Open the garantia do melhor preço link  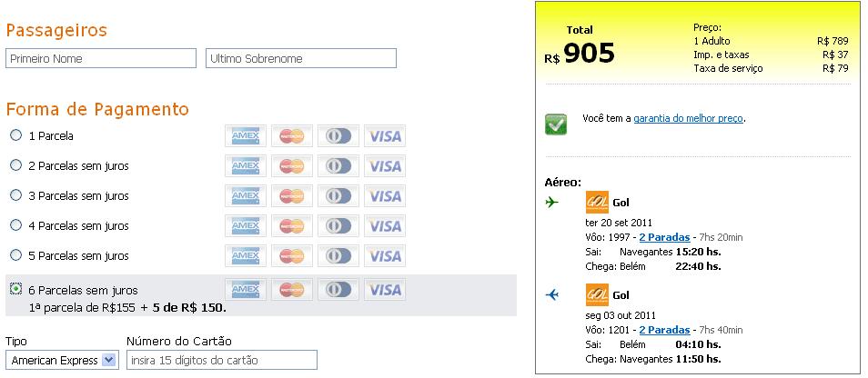[689, 118]
